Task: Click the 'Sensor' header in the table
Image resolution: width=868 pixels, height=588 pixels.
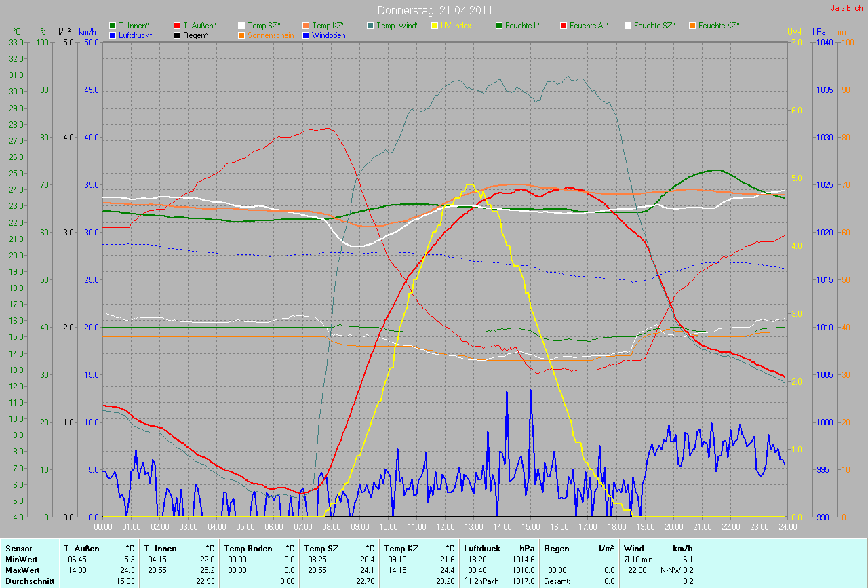Action: (18, 548)
